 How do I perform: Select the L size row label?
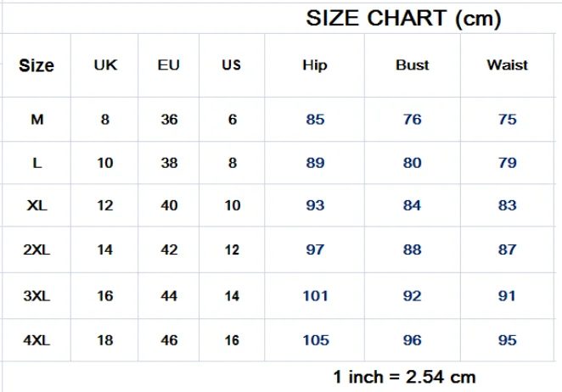(x=37, y=163)
